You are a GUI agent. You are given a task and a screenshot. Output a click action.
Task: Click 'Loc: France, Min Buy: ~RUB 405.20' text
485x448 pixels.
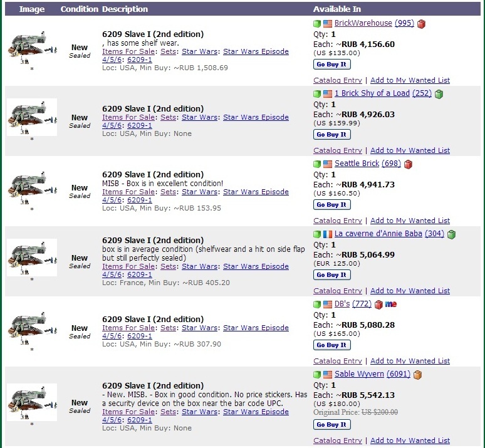pyautogui.click(x=166, y=283)
